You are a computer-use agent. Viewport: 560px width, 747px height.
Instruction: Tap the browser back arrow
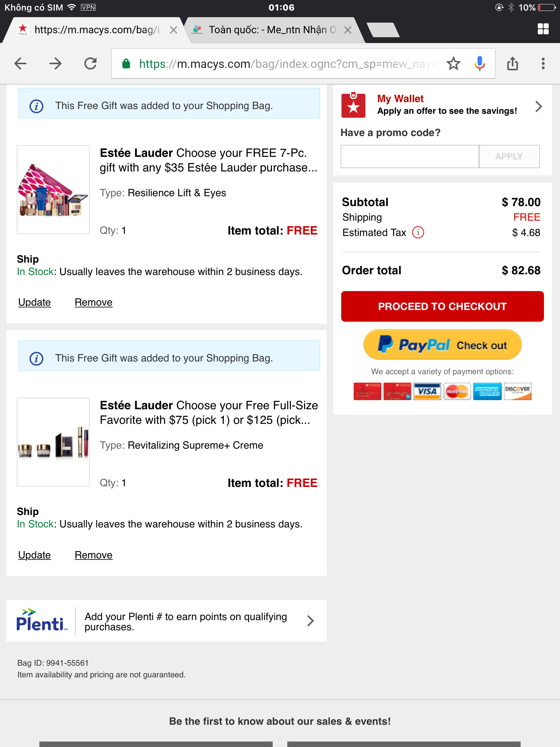click(20, 63)
